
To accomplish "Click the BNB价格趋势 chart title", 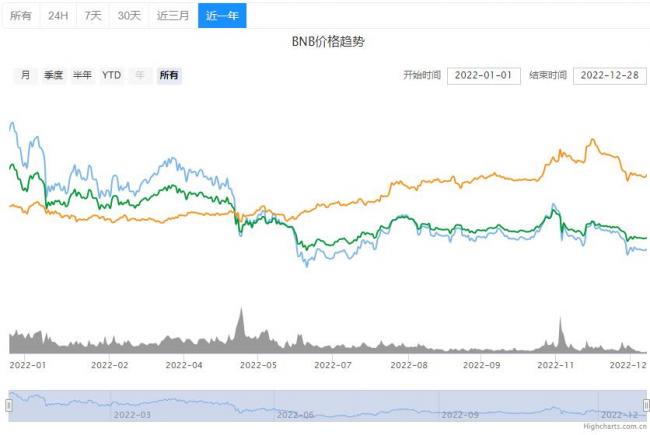I will point(326,45).
